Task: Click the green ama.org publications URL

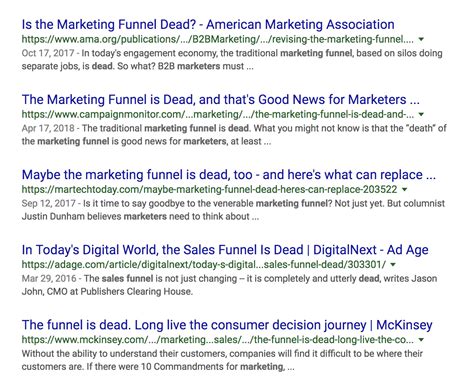Action: (x=217, y=39)
